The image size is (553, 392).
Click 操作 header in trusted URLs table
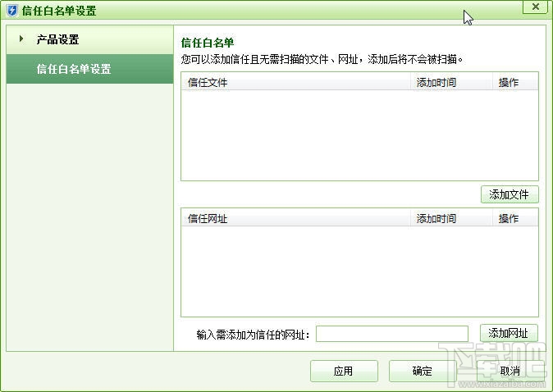coord(515,218)
